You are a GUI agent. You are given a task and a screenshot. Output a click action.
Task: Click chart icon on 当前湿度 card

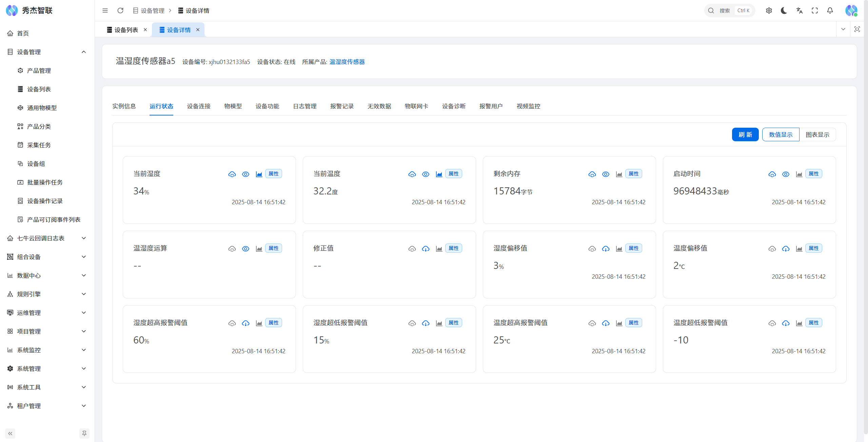[x=259, y=174]
